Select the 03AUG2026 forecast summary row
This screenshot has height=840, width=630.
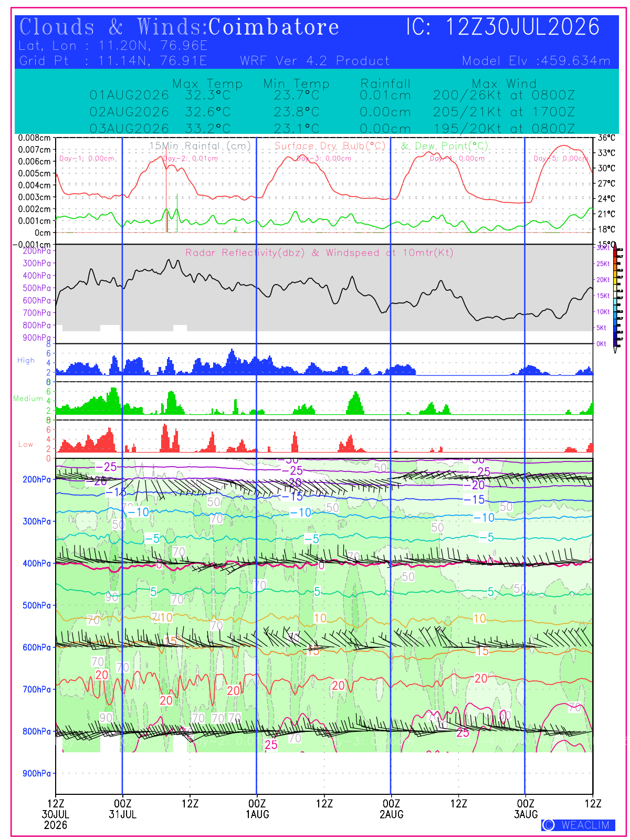(332, 129)
